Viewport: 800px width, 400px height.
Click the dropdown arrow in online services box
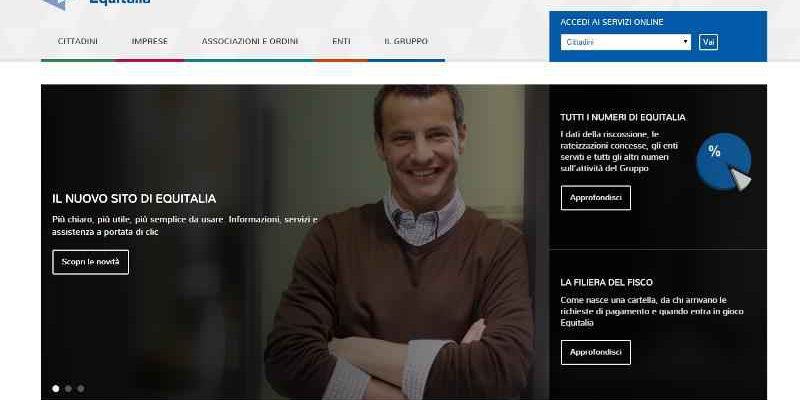(x=686, y=42)
